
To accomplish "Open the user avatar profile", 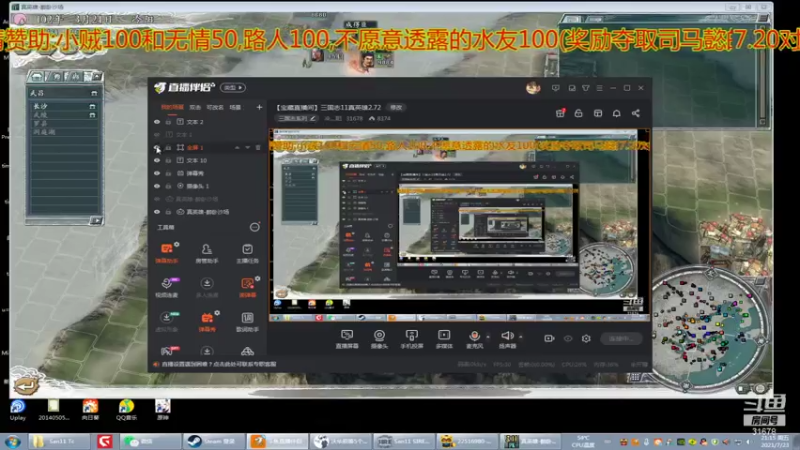I will tap(533, 88).
